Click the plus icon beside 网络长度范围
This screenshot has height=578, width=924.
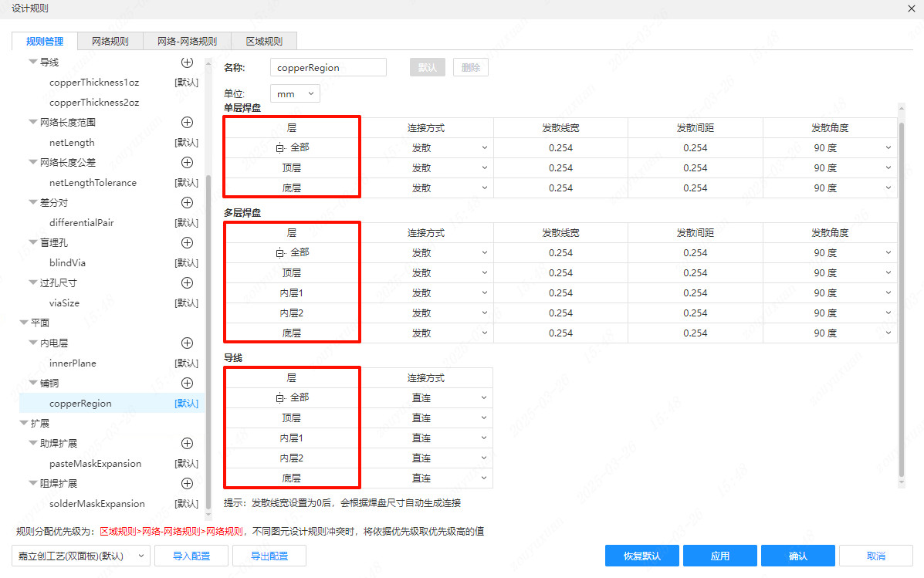point(187,122)
